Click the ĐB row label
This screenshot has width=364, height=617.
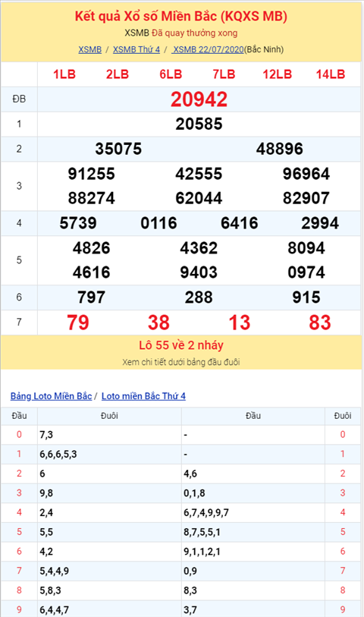pyautogui.click(x=19, y=99)
